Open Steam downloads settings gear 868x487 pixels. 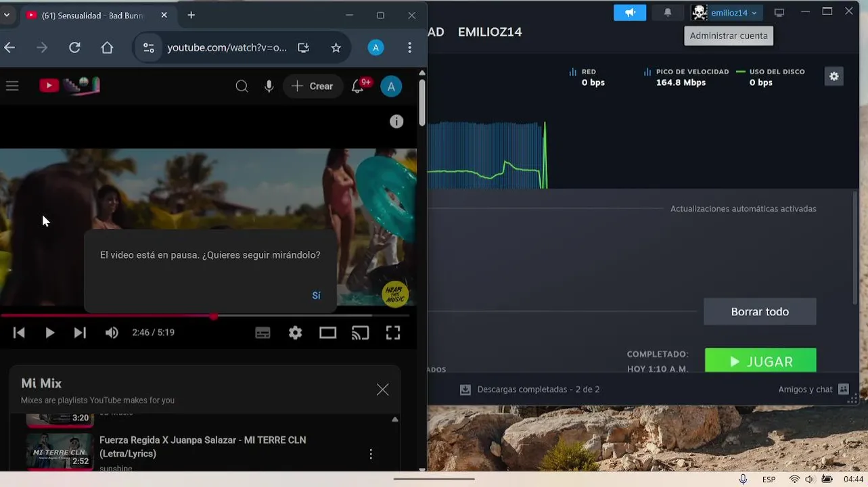[x=833, y=76]
